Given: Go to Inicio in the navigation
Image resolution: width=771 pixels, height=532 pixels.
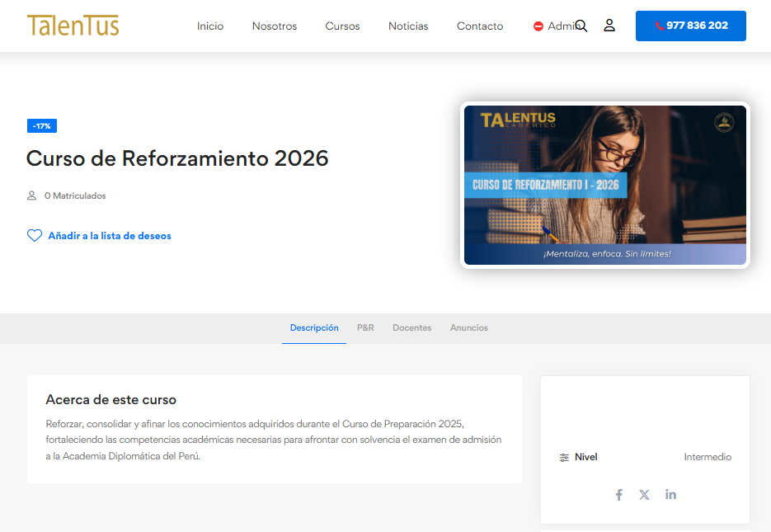Looking at the screenshot, I should coord(210,26).
